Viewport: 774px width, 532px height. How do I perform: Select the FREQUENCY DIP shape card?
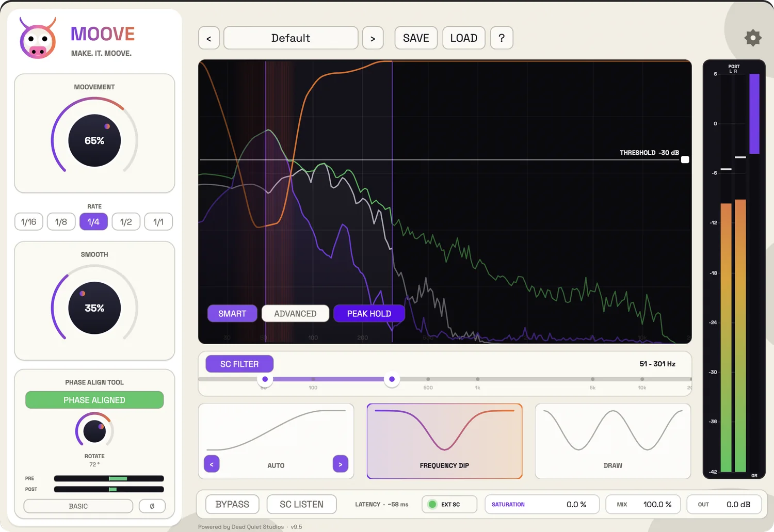coord(444,441)
